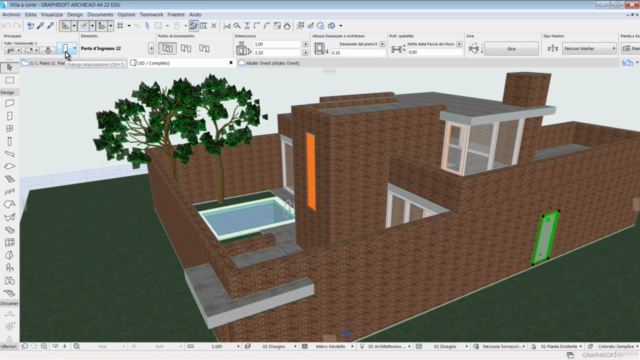The image size is (640, 360).
Task: Expand the door tool dropdown arrow
Action: click(x=75, y=49)
